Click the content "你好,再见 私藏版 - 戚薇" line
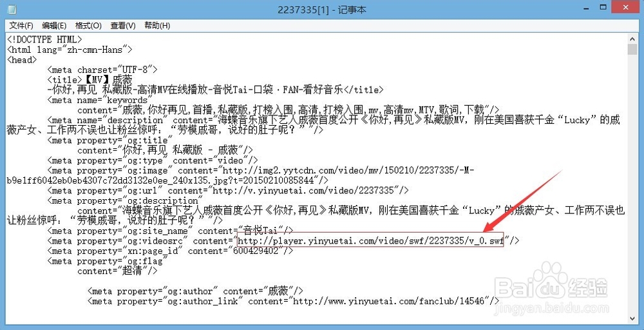The height and width of the screenshot is (330, 644). [165, 150]
